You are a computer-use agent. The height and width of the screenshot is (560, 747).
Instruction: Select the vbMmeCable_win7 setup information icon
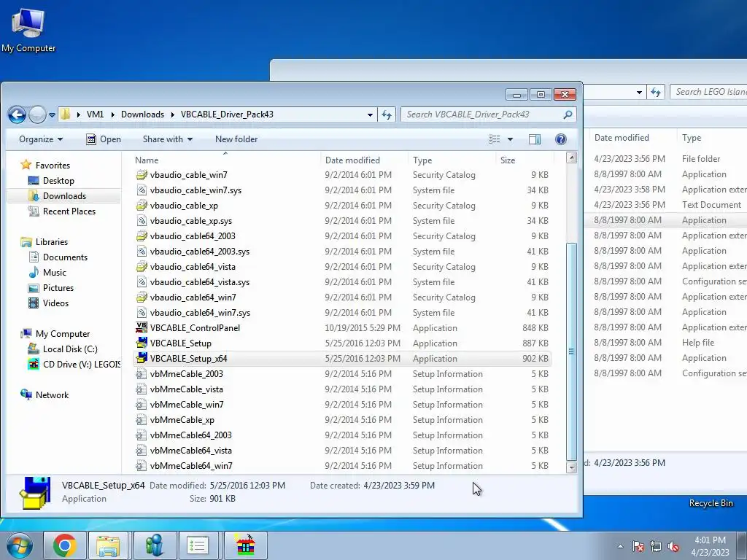click(x=142, y=404)
